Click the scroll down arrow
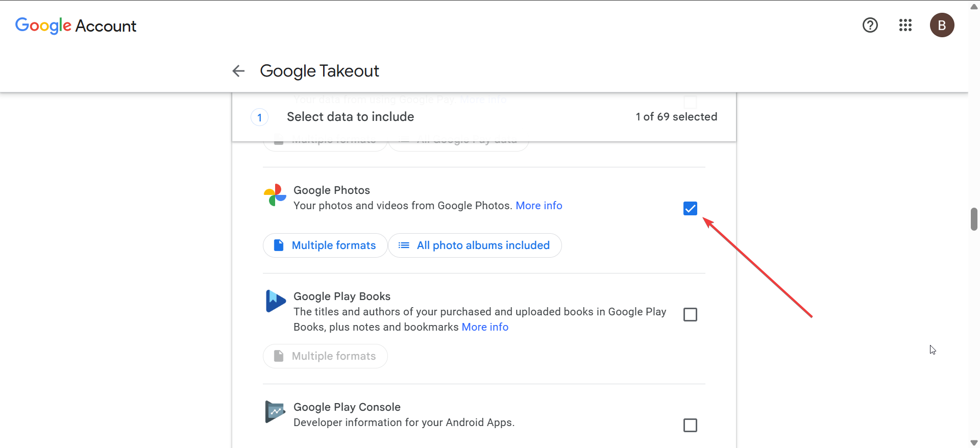This screenshot has width=980, height=448. (x=974, y=443)
